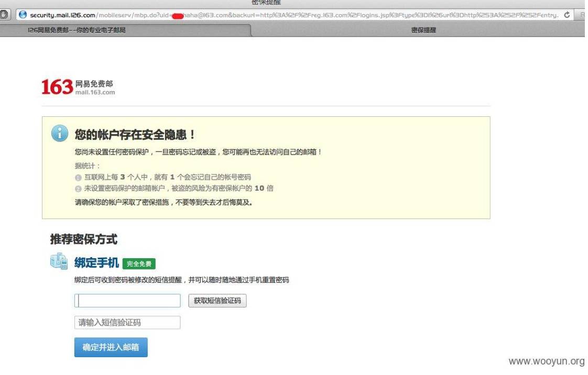Viewport: 588px width, 375px height.
Task: Click the 获取短信验证码 button
Action: tap(217, 301)
